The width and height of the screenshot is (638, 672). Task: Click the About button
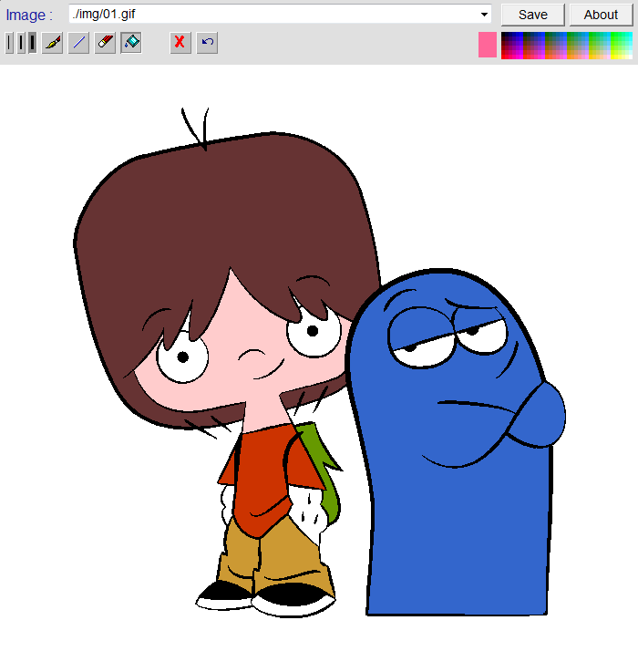pyautogui.click(x=602, y=15)
